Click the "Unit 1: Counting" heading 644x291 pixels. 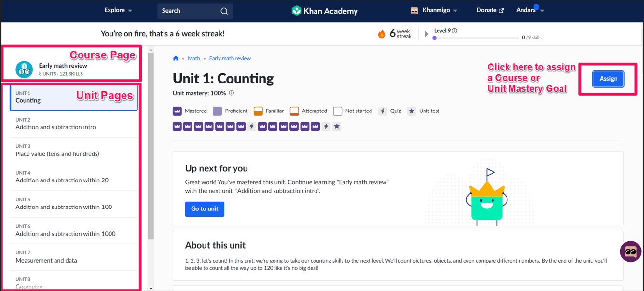coord(223,78)
